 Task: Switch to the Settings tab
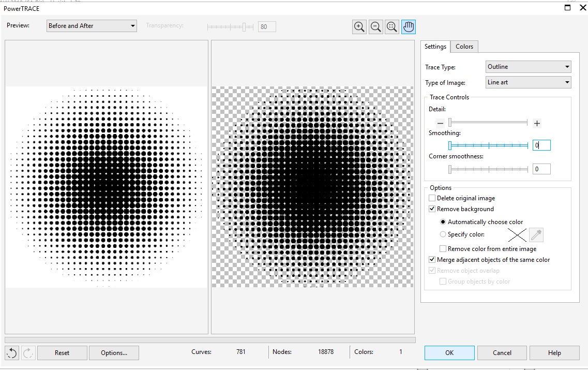(x=435, y=46)
